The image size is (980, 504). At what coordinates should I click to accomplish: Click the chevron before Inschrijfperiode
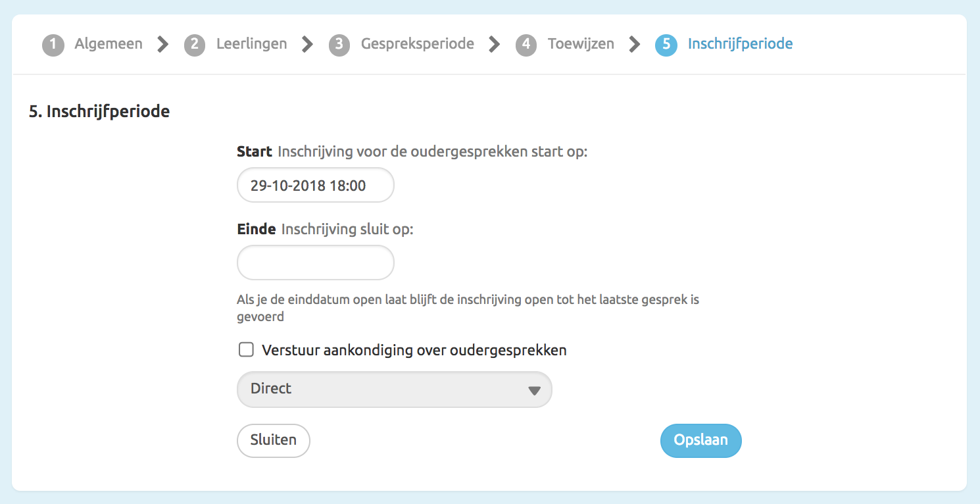(634, 44)
